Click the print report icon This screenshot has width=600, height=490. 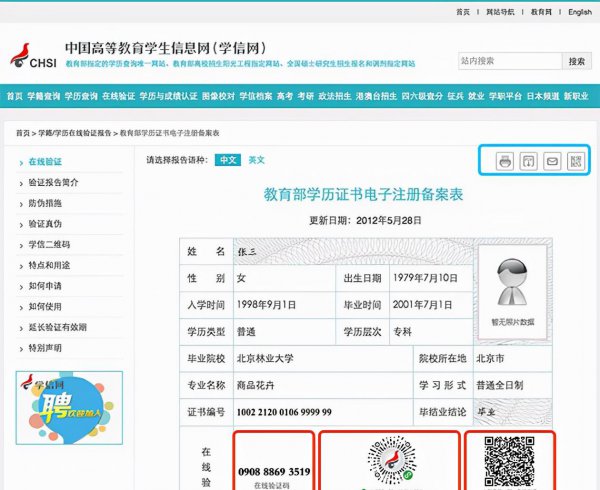(x=505, y=161)
